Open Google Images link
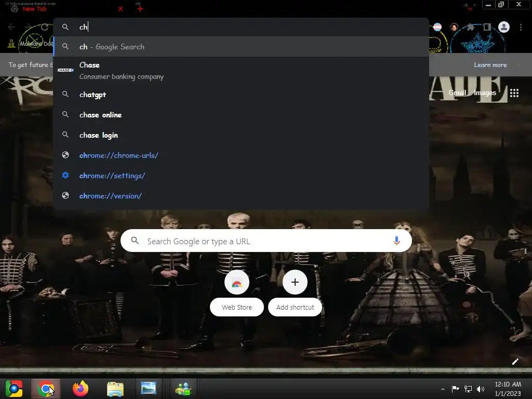Image resolution: width=532 pixels, height=399 pixels. coord(485,92)
